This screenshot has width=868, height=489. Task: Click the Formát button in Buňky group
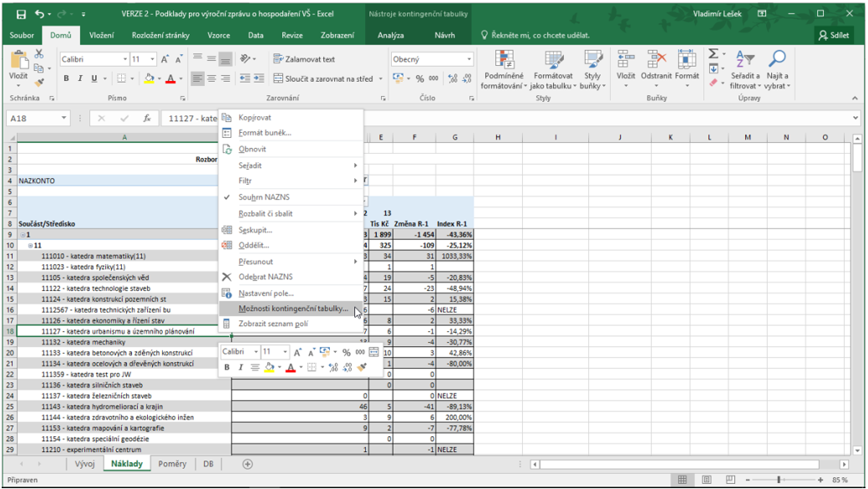point(687,69)
